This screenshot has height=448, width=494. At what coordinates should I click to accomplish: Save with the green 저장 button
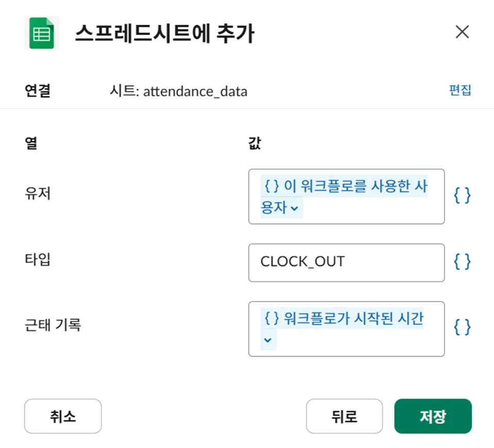pyautogui.click(x=433, y=416)
